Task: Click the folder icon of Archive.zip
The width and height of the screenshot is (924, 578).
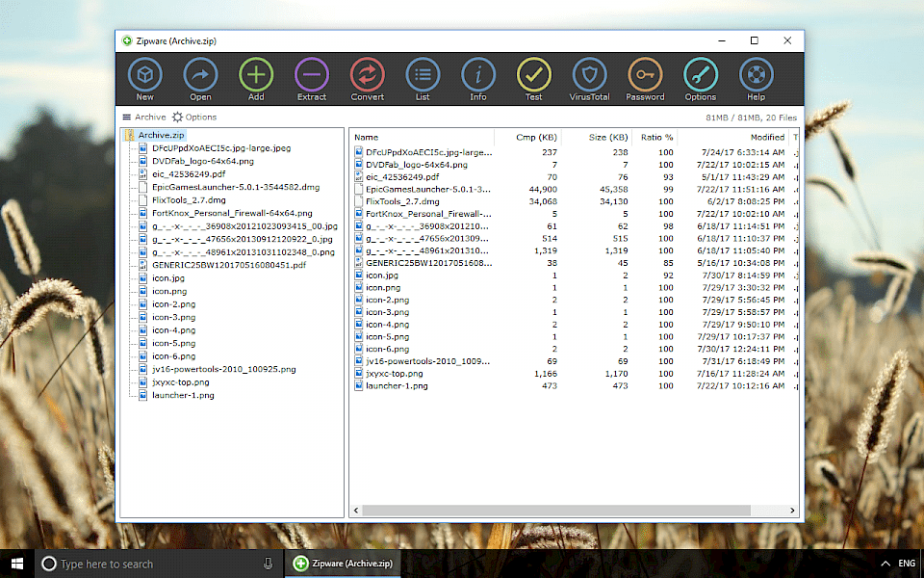Action: pyautogui.click(x=129, y=135)
